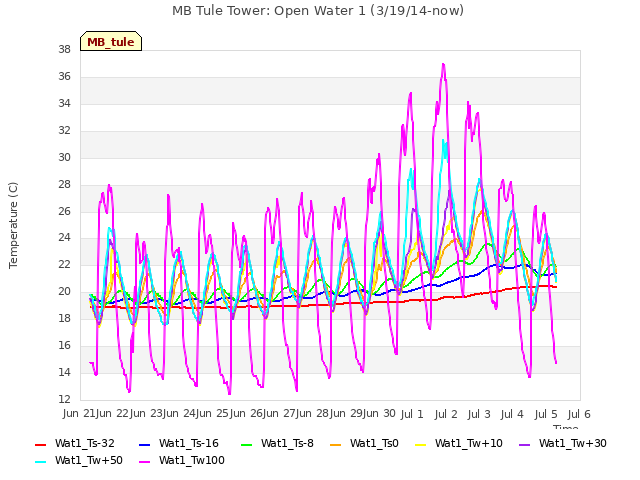Click the 34 y-axis tick label
This screenshot has width=640, height=480.
click(x=64, y=103)
